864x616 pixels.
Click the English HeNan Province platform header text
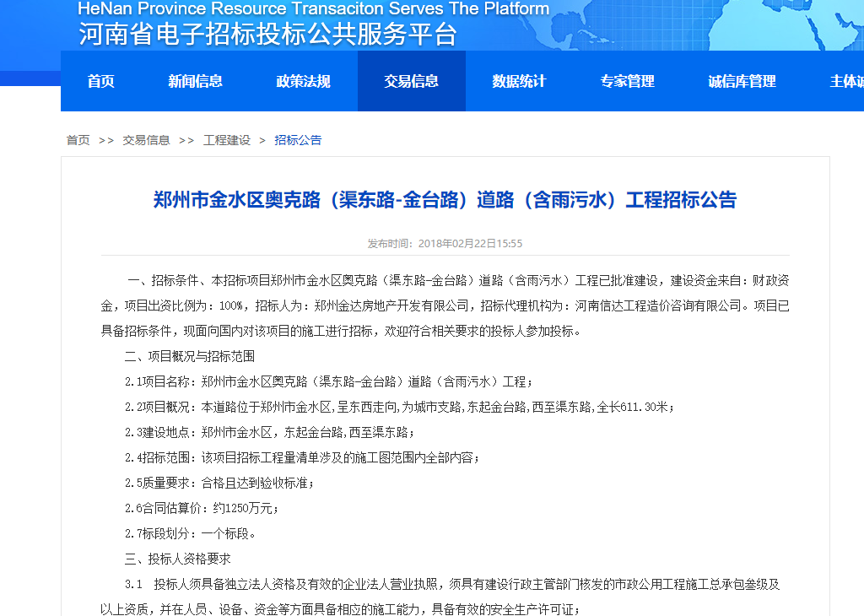coord(313,9)
